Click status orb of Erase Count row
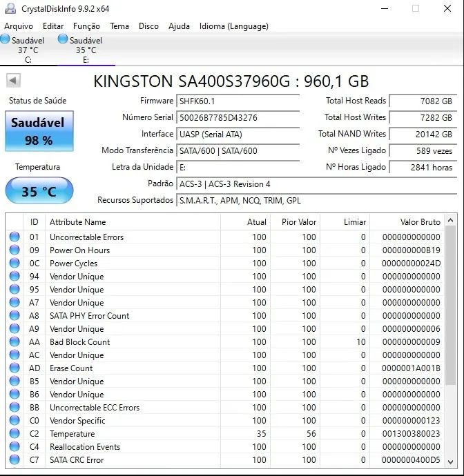 14,368
